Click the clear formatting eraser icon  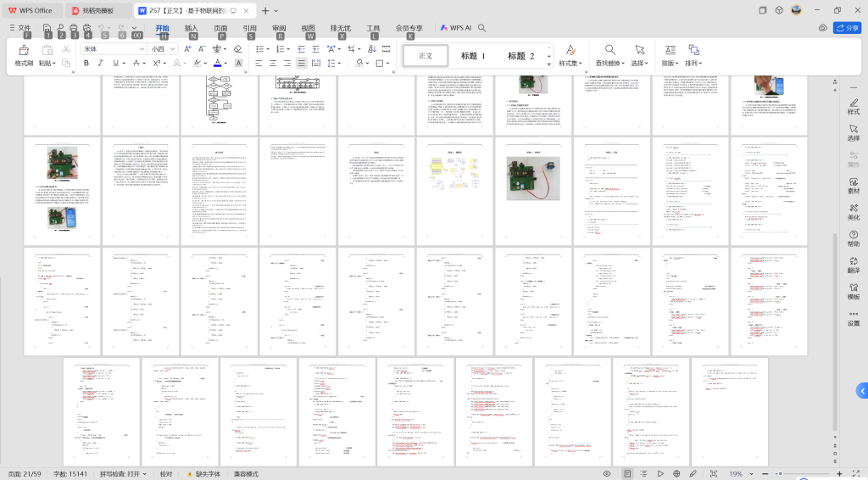pos(237,49)
